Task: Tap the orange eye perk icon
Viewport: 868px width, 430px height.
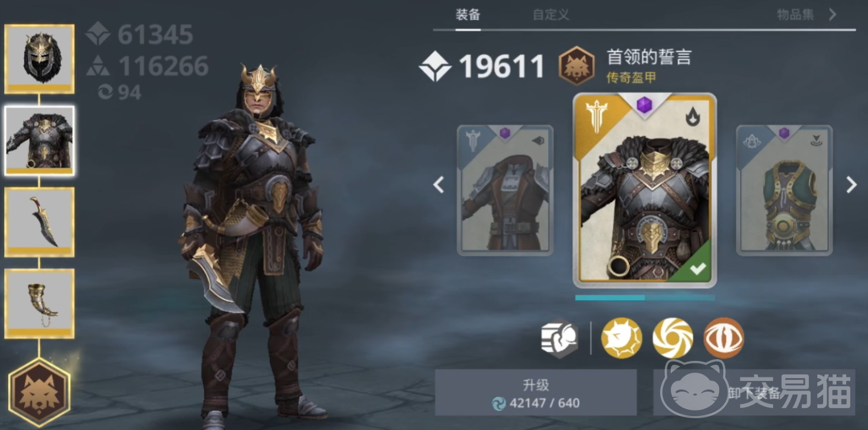Action: click(x=724, y=338)
